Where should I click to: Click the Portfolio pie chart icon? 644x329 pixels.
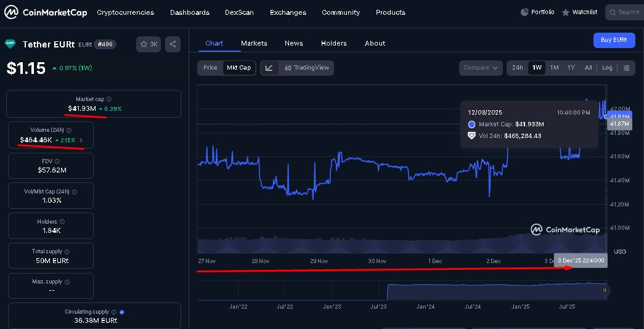pos(524,12)
